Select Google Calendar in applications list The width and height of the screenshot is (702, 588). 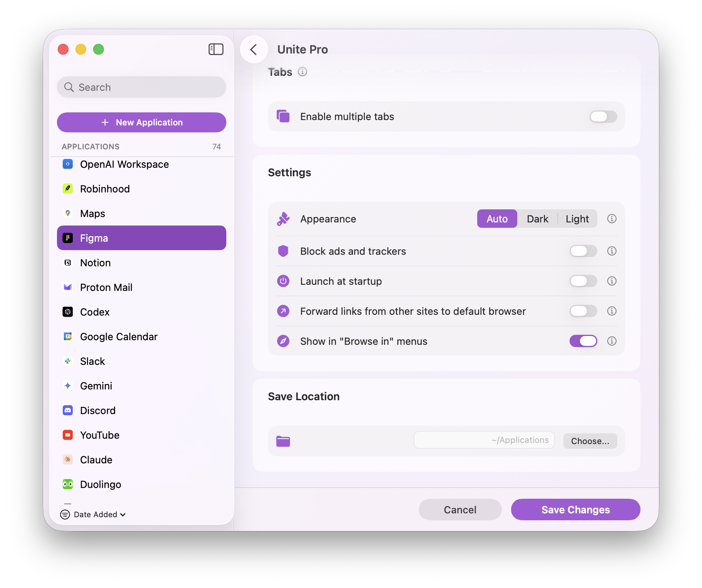tap(142, 337)
